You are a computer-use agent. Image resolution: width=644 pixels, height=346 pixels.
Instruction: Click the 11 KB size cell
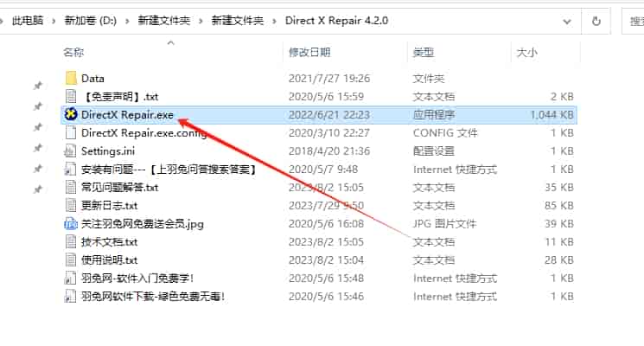(x=559, y=241)
